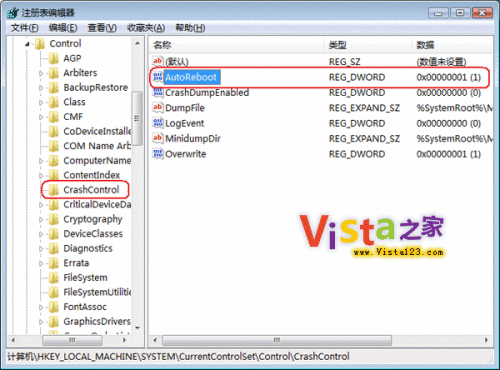The height and width of the screenshot is (370, 500).
Task: Click AutoReboot data 0x00000001 (1)
Action: (x=449, y=77)
